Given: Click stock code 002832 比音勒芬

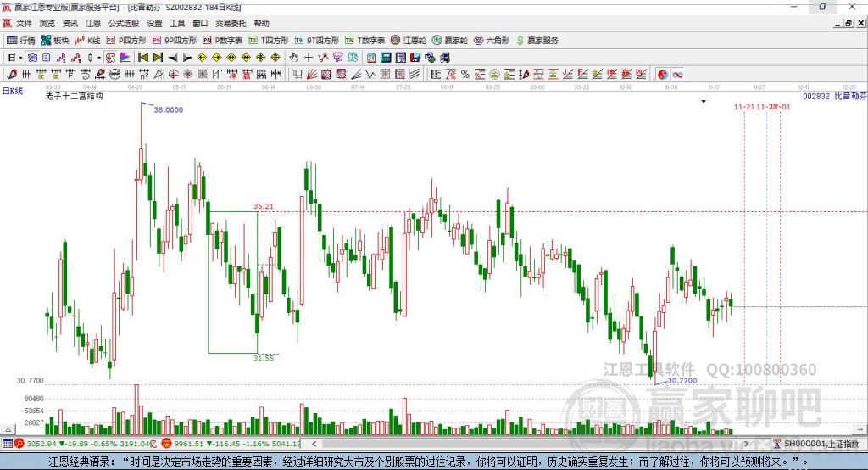Looking at the screenshot, I should click(835, 96).
